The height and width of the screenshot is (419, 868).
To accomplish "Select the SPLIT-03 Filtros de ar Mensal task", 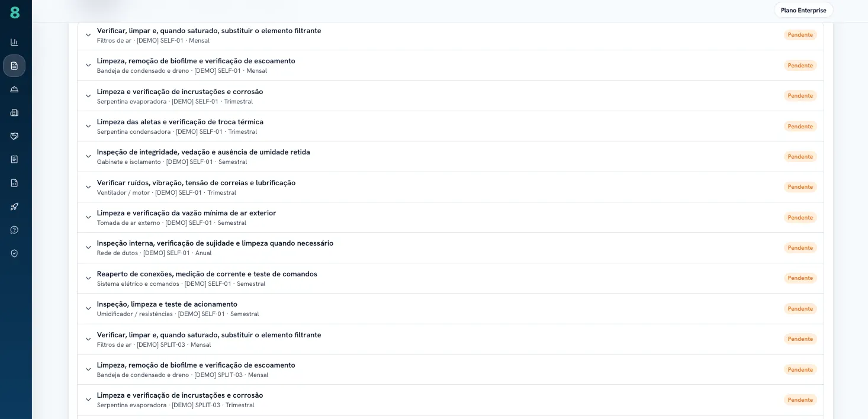I will pyautogui.click(x=450, y=339).
